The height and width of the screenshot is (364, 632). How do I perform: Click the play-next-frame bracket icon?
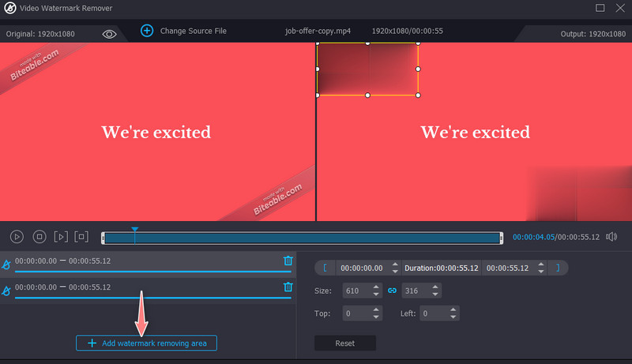pyautogui.click(x=61, y=237)
